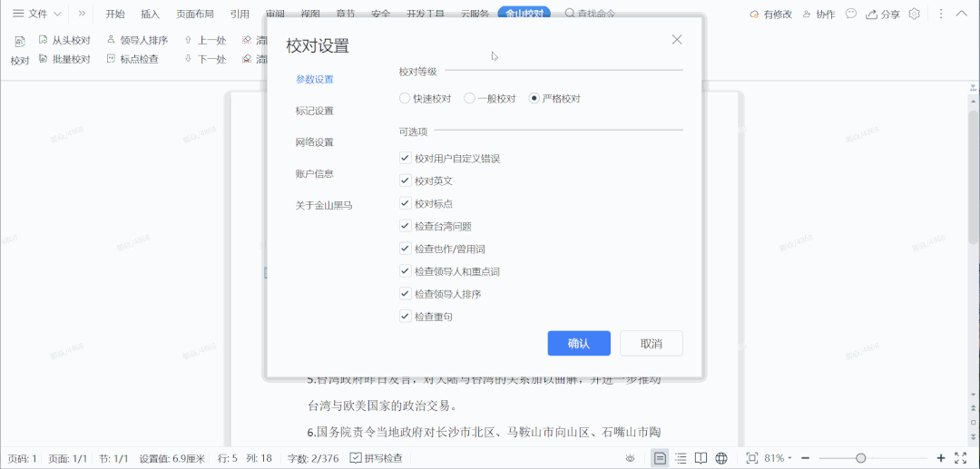This screenshot has height=469, width=980.
Task: Cancel dialog with 取消 button
Action: click(x=652, y=344)
